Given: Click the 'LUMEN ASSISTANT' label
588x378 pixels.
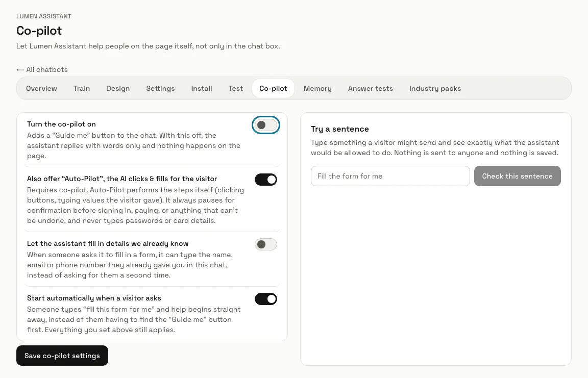Looking at the screenshot, I should (x=44, y=16).
